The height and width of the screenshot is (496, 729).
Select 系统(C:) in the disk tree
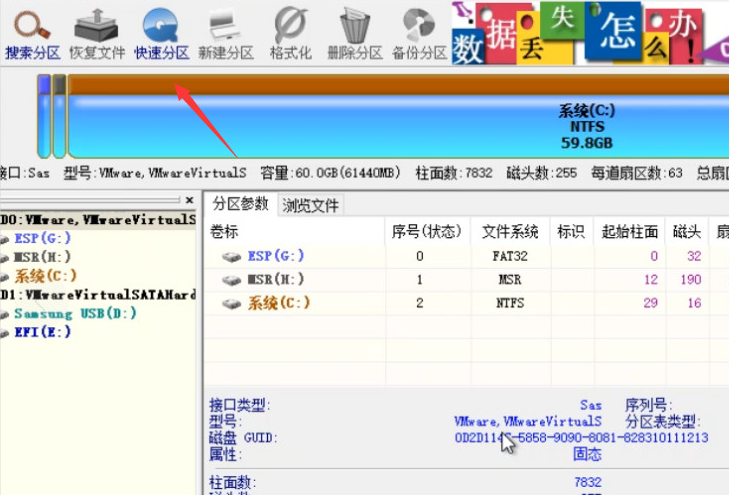coord(45,276)
